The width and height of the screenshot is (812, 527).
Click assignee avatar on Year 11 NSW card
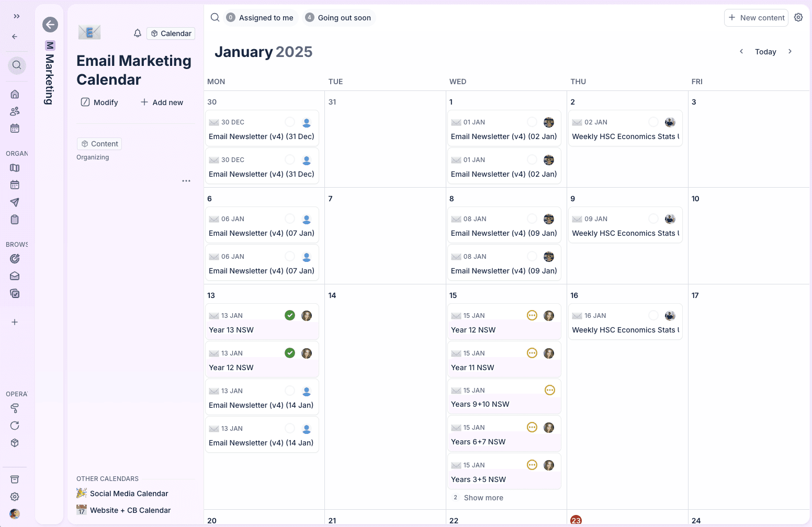coord(549,353)
